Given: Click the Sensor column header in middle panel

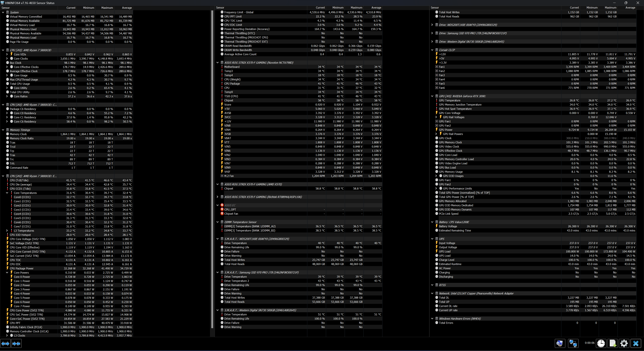Looking at the screenshot, I should point(261,8).
